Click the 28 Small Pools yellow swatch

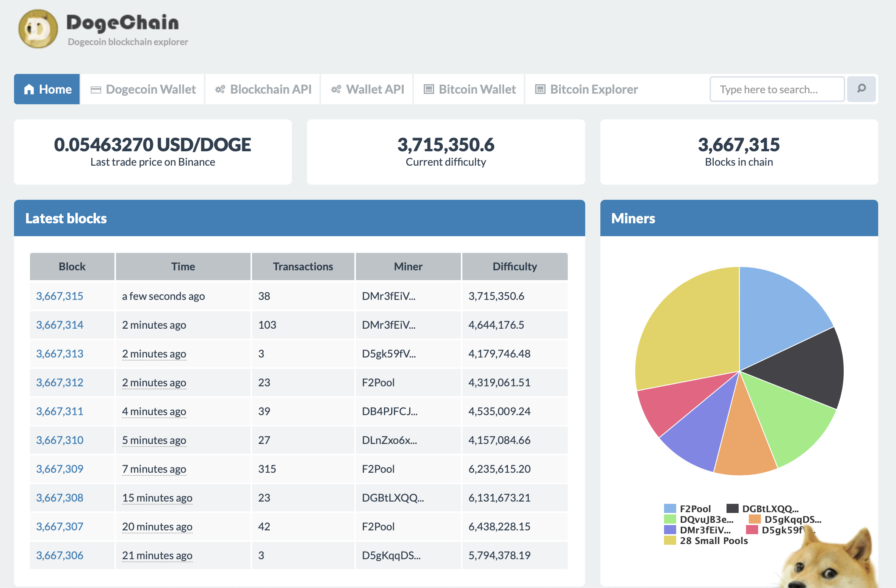click(x=670, y=540)
